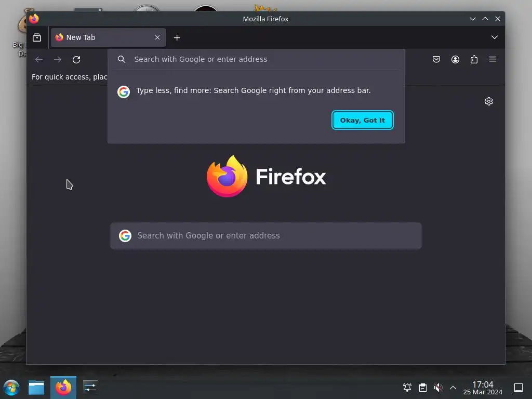Click Firefox icon in window title bar
The width and height of the screenshot is (532, 399).
pyautogui.click(x=34, y=19)
